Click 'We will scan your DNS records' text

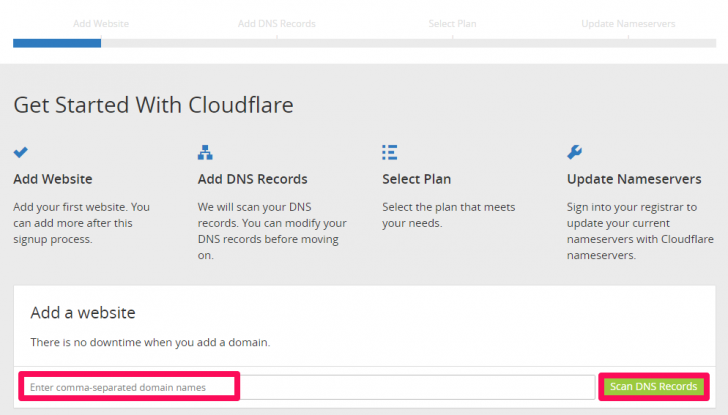point(272,231)
